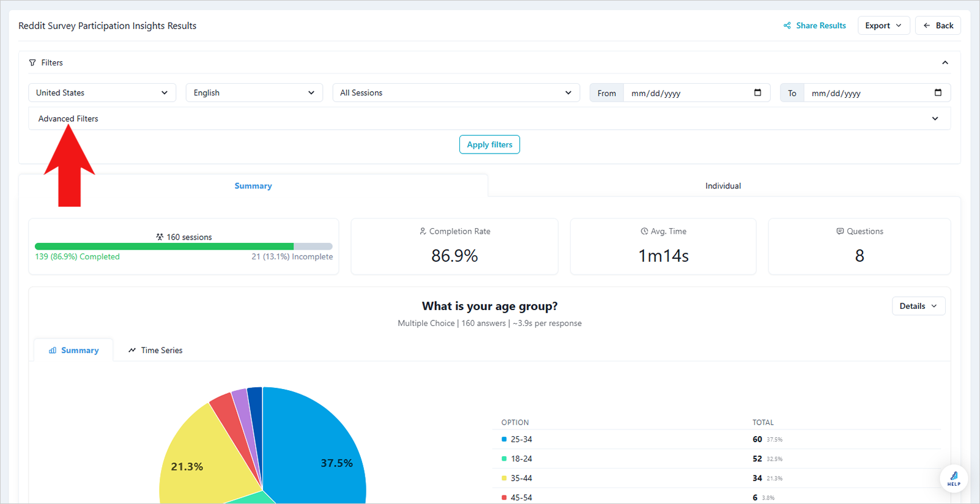Click the 139 (86.9%) Completed text

tap(77, 257)
